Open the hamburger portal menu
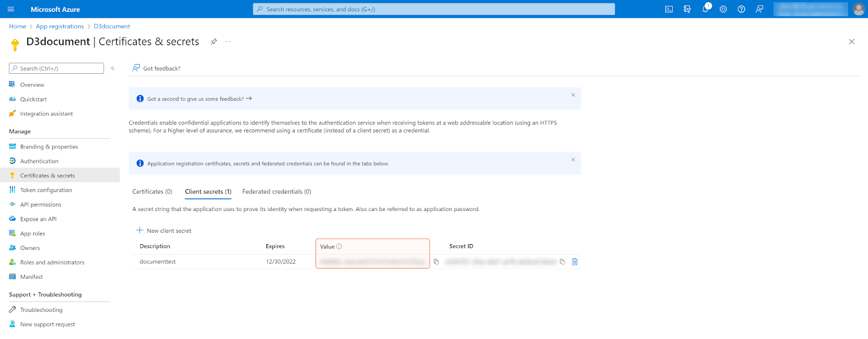Image resolution: width=868 pixels, height=339 pixels. tap(11, 9)
